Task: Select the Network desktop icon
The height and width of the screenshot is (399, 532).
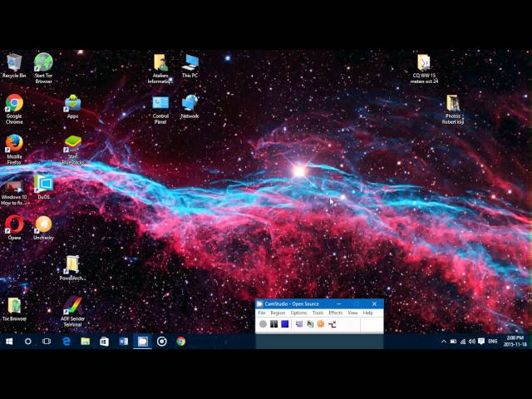Action: [x=190, y=106]
